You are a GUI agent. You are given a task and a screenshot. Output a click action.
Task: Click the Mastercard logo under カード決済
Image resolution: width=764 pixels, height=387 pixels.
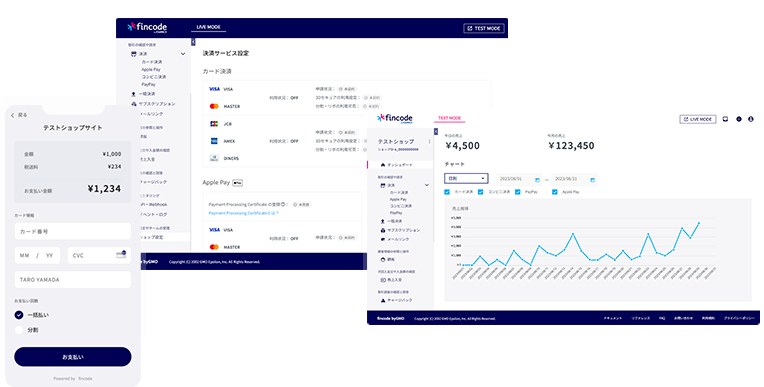[x=214, y=106]
